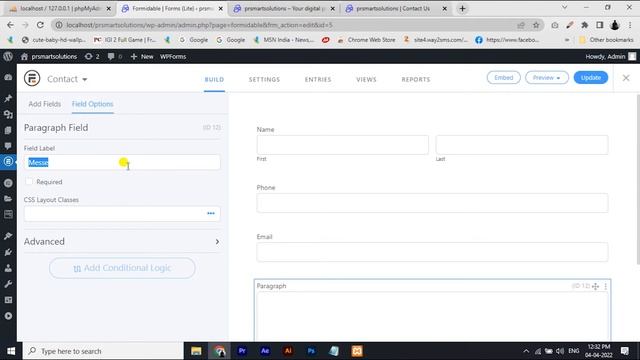Open the Plugins sidebar icon

8,252
